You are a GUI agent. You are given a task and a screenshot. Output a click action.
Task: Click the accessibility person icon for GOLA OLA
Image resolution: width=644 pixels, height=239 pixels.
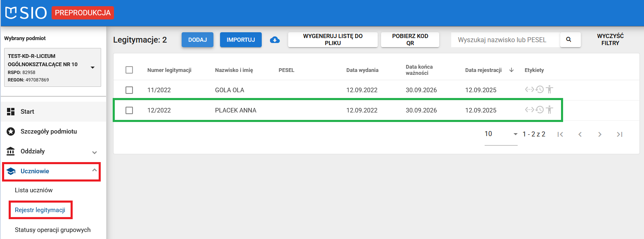549,89
